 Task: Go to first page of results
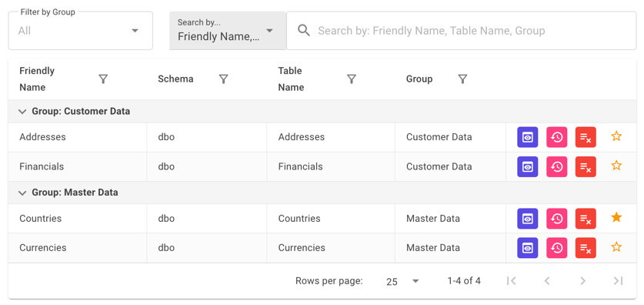(x=512, y=281)
